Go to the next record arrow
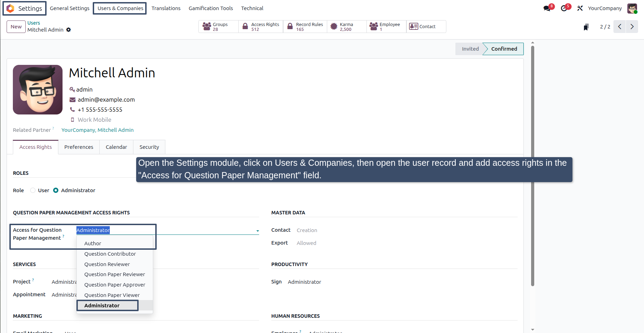Screen dimensions: 644x333 [632, 27]
